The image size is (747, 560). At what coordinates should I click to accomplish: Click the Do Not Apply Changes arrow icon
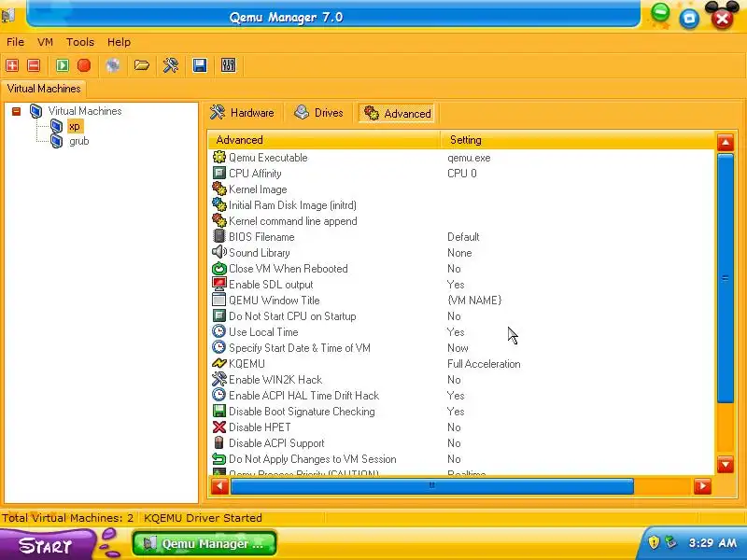pyautogui.click(x=219, y=458)
